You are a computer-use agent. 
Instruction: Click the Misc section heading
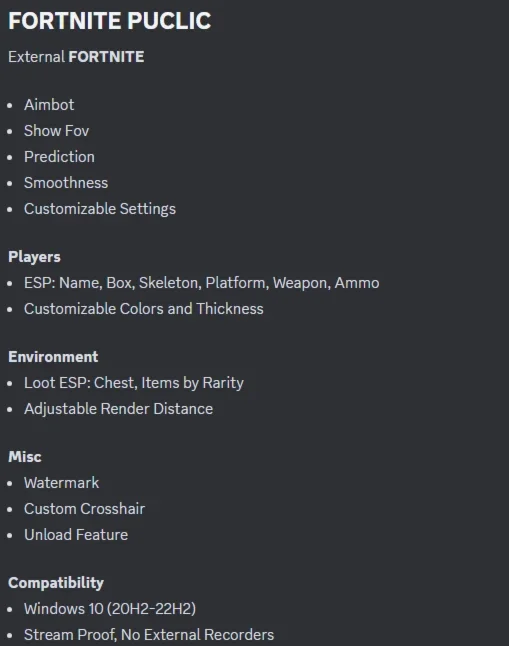coord(25,457)
